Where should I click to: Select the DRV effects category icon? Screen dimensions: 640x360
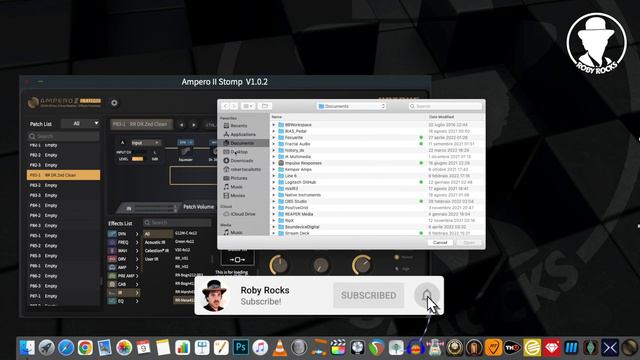(x=112, y=259)
